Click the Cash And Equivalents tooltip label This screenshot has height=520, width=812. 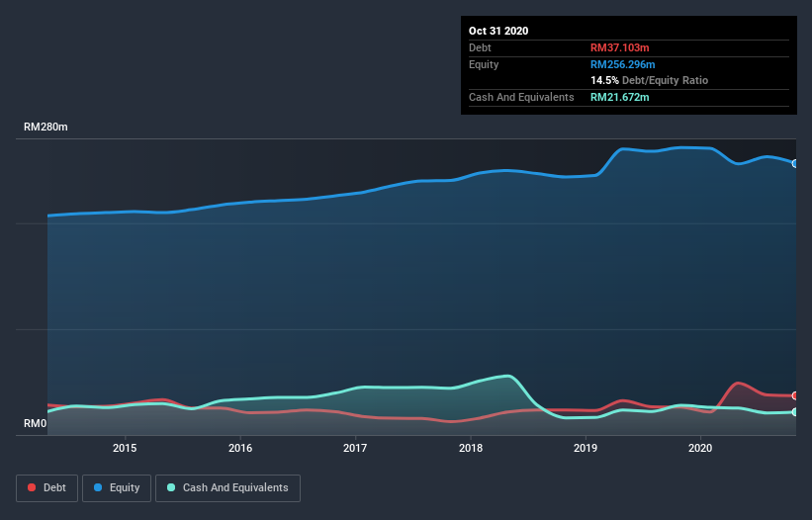pos(521,97)
